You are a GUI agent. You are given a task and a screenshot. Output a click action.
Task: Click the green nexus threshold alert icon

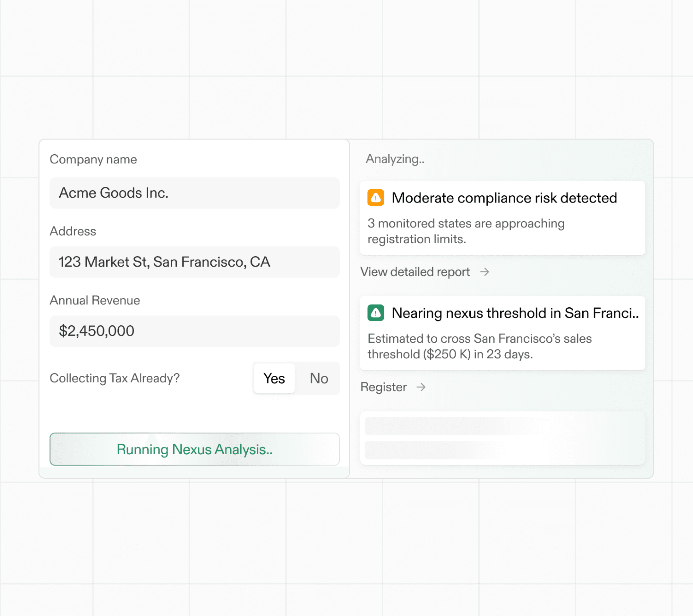(x=375, y=312)
